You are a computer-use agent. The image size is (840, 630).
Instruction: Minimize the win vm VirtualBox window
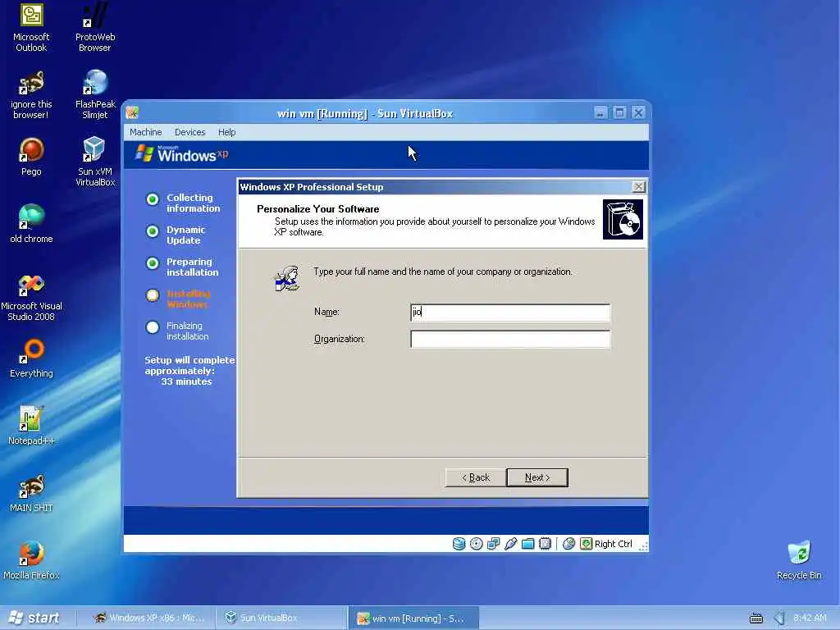(600, 112)
